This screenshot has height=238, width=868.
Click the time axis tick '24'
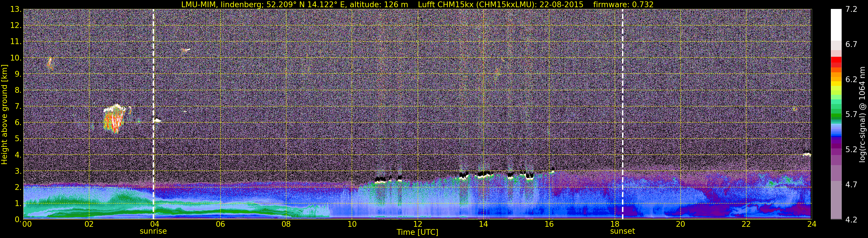point(812,224)
